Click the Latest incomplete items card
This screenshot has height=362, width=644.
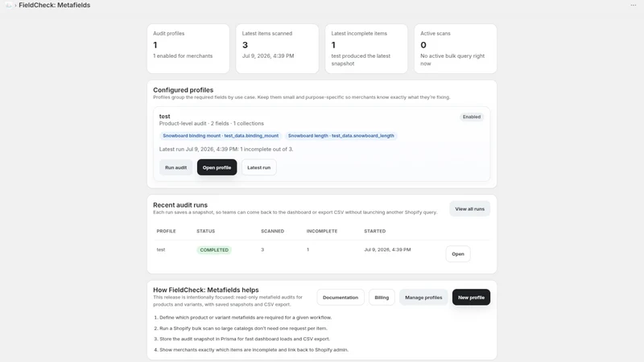click(366, 48)
